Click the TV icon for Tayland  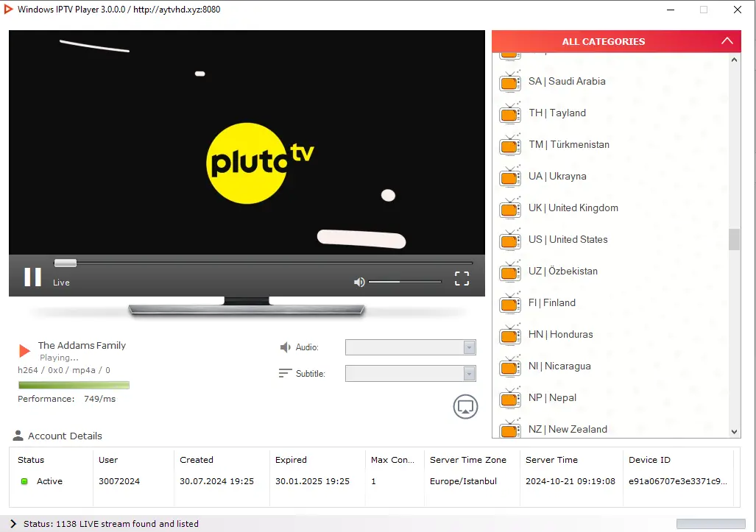[x=510, y=113]
